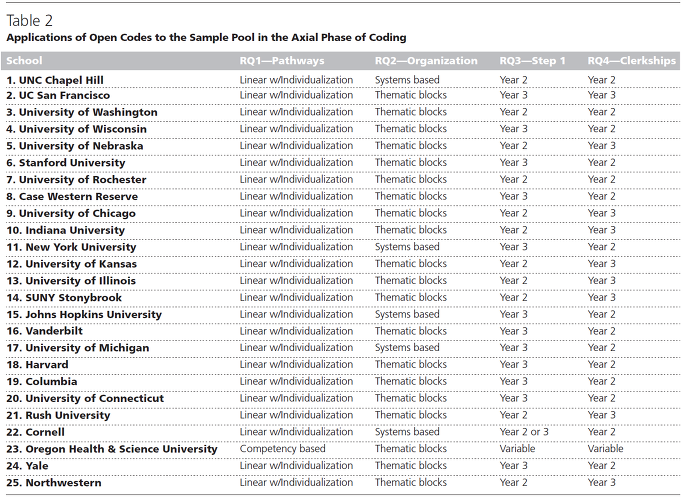Click the Table 2 title

30,20
